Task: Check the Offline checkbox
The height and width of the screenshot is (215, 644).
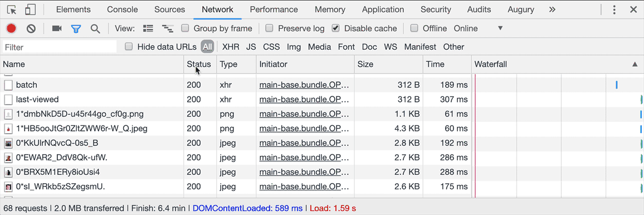Action: (414, 28)
